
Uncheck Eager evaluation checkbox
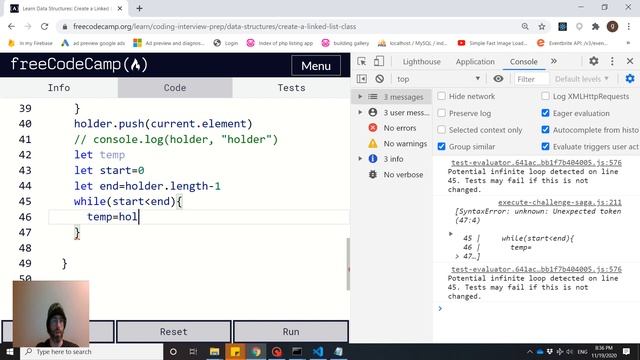click(x=545, y=113)
